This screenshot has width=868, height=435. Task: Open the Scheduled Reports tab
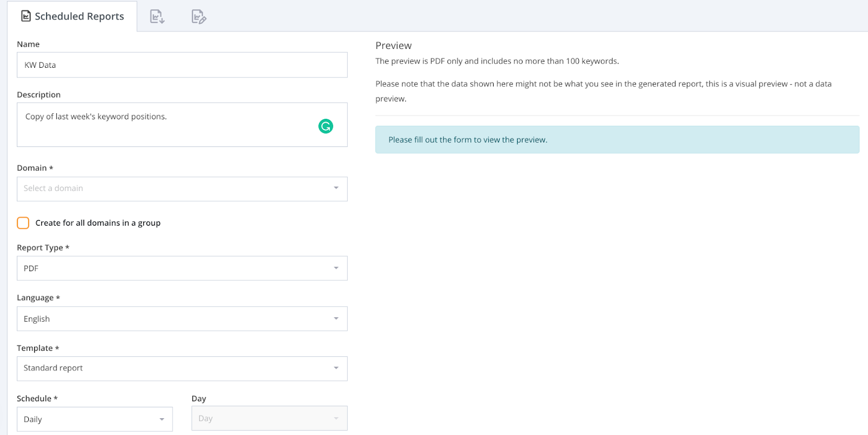pos(72,16)
